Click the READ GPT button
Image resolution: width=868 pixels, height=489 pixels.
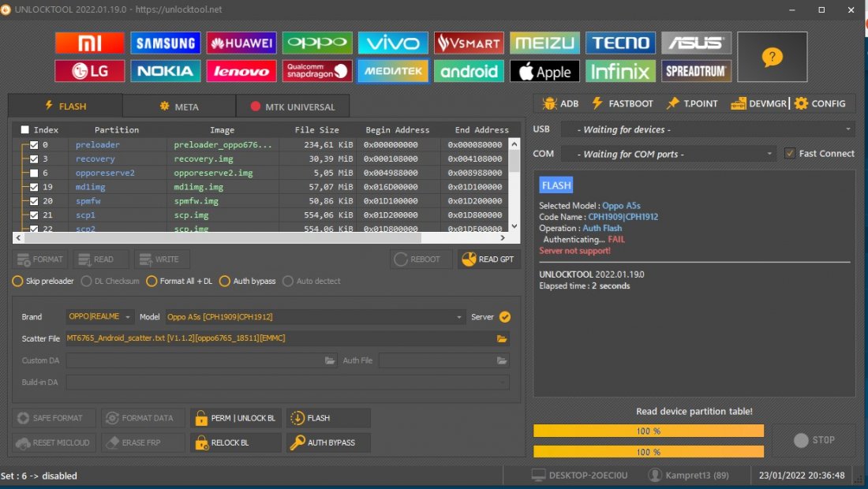click(488, 259)
